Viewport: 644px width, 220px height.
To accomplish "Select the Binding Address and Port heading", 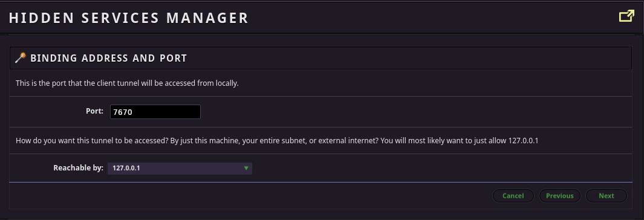I will pyautogui.click(x=108, y=58).
